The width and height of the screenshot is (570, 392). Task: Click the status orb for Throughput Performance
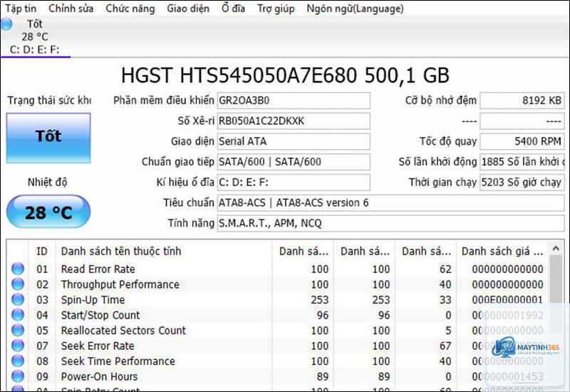click(18, 284)
